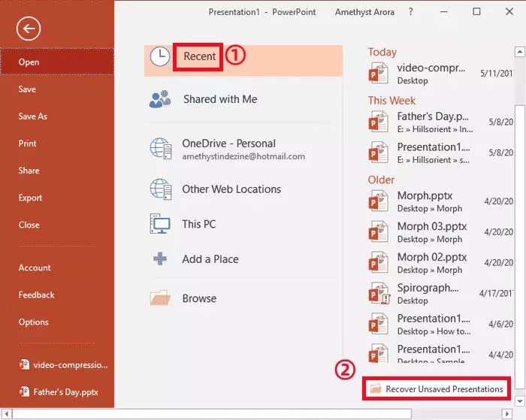
Task: Open video-compr... file from Today
Action: 440,74
